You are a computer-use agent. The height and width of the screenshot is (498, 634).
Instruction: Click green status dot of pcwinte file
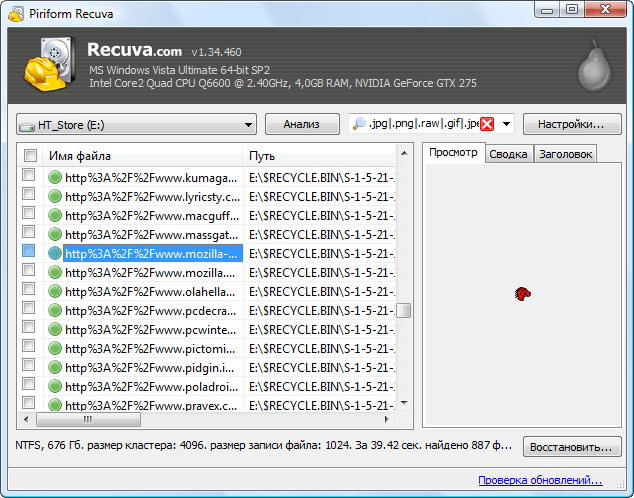coord(55,329)
